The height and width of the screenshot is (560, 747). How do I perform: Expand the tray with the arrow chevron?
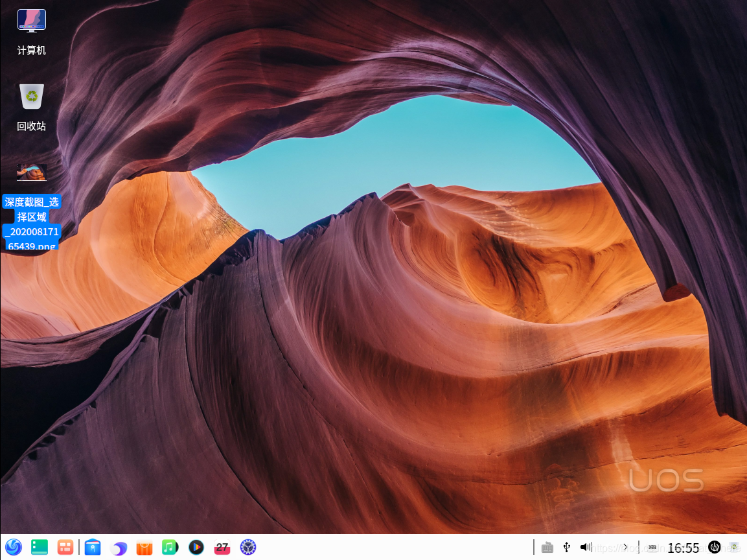(625, 547)
